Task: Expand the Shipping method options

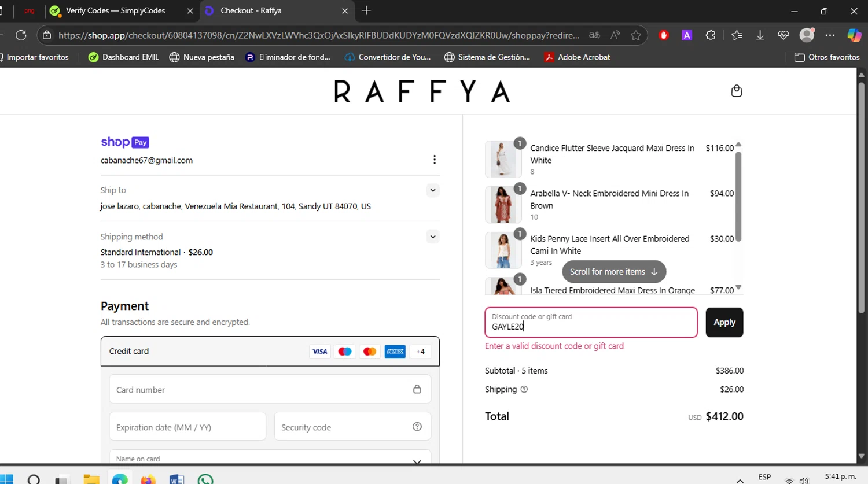Action: click(432, 237)
